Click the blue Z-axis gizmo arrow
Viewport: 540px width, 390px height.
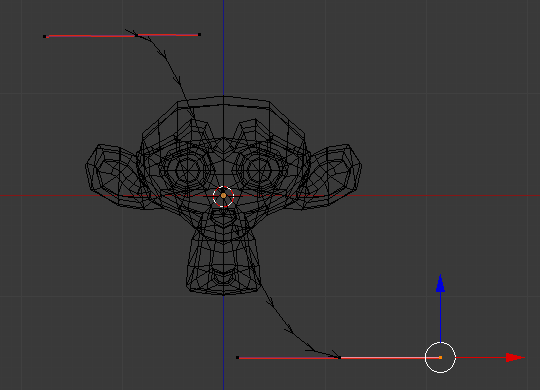point(440,284)
